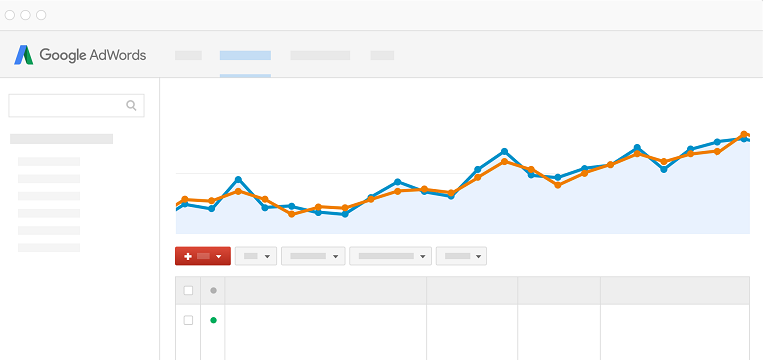Open the first gray tab beside AdWords logo
This screenshot has height=360, width=763.
click(188, 55)
